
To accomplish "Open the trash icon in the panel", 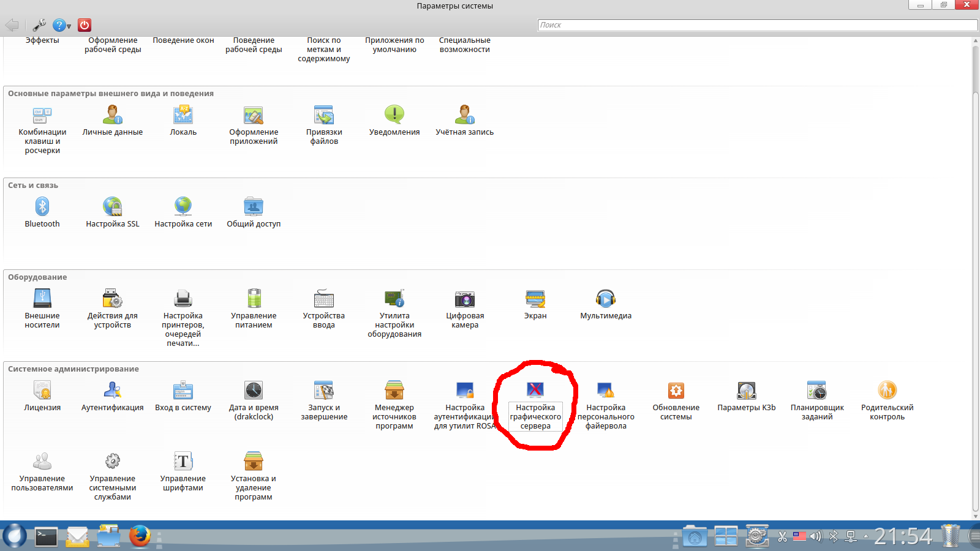I will point(951,536).
